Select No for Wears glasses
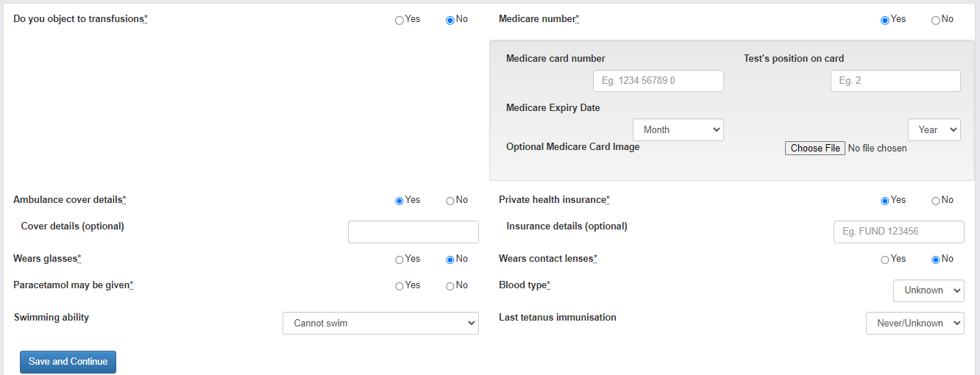This screenshot has height=375, width=980. point(450,260)
